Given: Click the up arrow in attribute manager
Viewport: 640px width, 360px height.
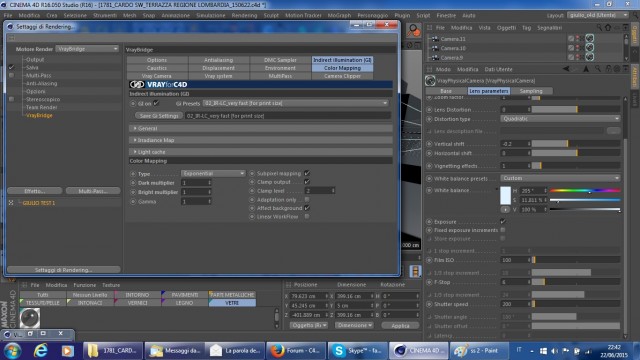Looking at the screenshot, I should [586, 69].
